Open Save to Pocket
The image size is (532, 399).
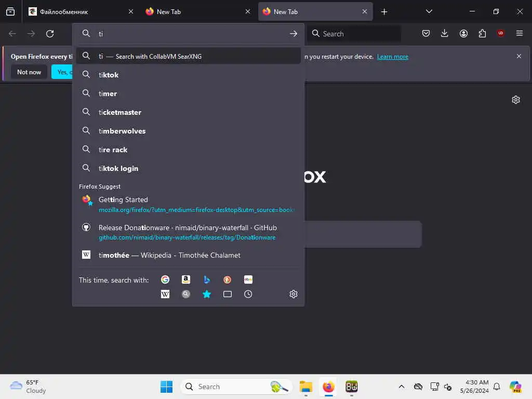pos(426,33)
